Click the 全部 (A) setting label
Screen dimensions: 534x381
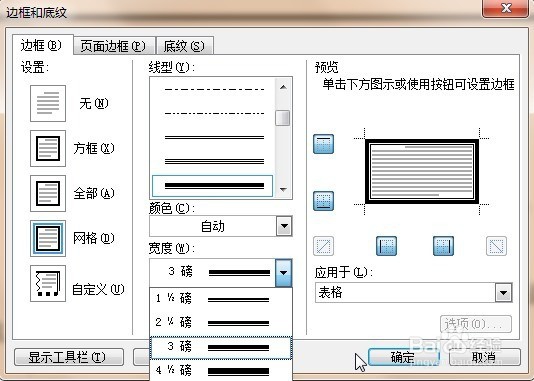click(94, 193)
